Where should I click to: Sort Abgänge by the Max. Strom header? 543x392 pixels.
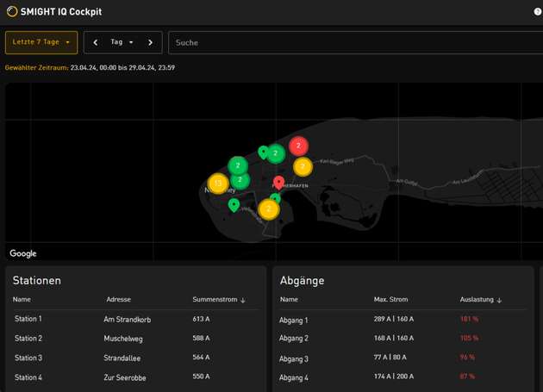(390, 299)
